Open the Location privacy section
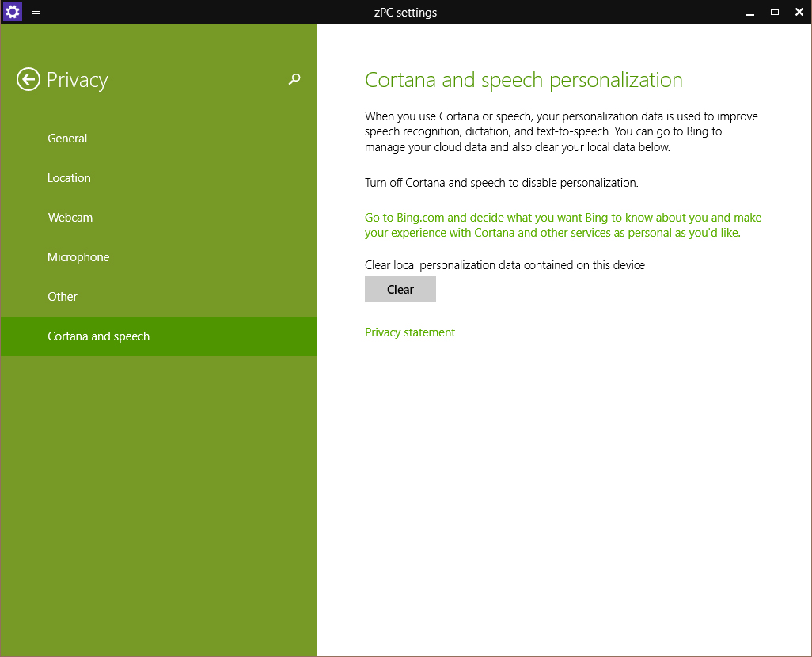 pos(158,178)
